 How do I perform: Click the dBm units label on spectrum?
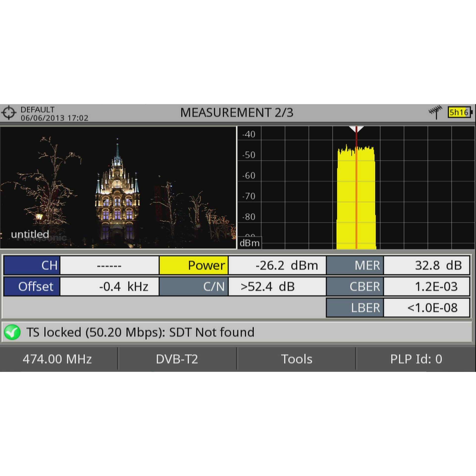(x=250, y=243)
